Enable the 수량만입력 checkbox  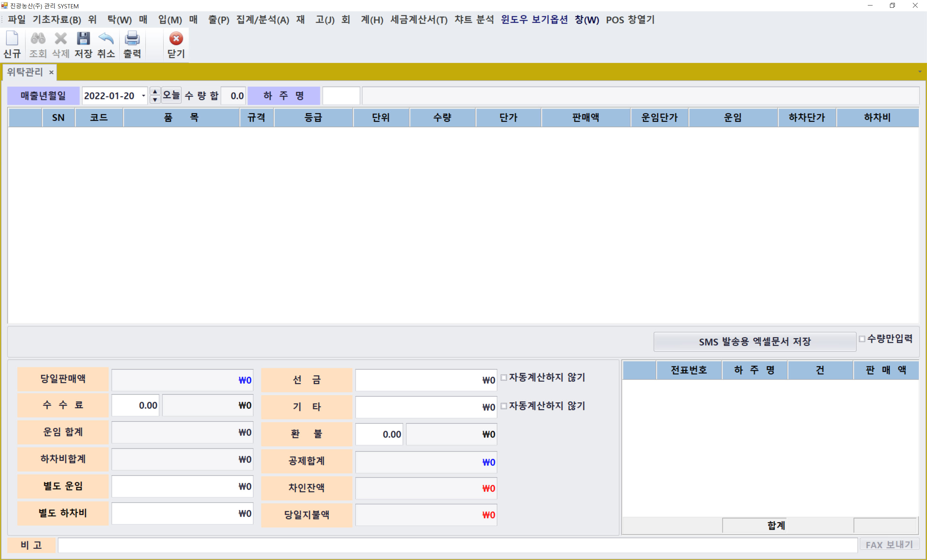point(862,339)
